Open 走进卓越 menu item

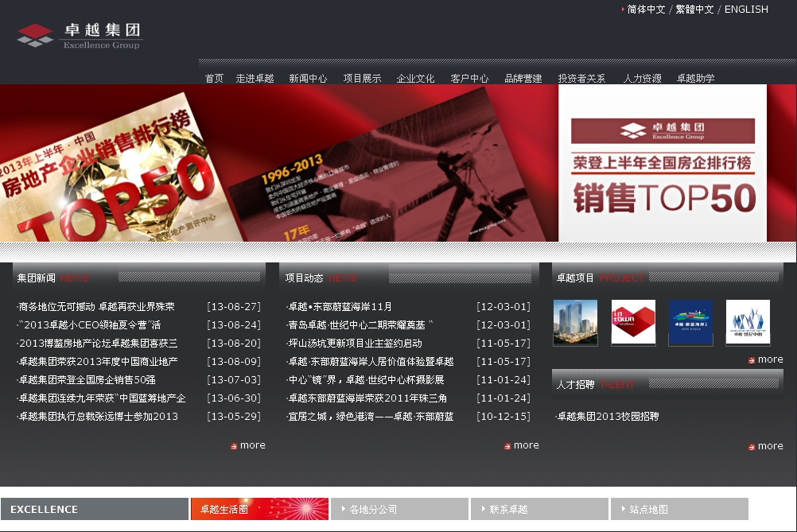coord(255,78)
